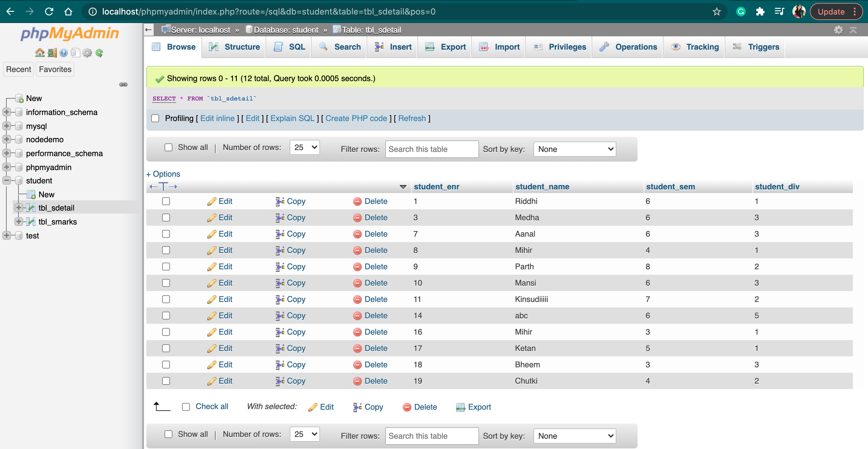Click the pencil Edit icon for Parth row

tap(212, 267)
